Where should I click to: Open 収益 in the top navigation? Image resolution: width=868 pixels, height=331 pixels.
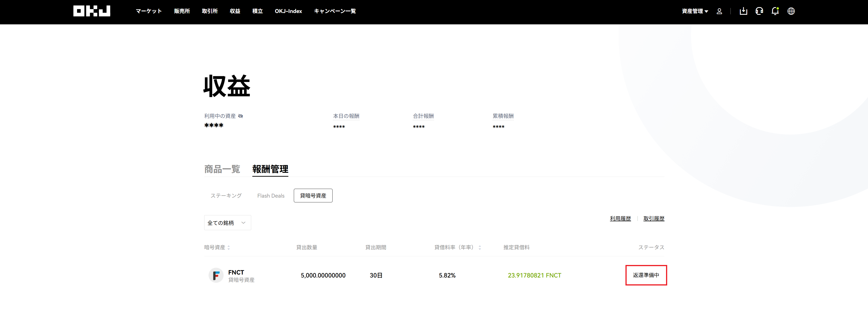click(235, 11)
